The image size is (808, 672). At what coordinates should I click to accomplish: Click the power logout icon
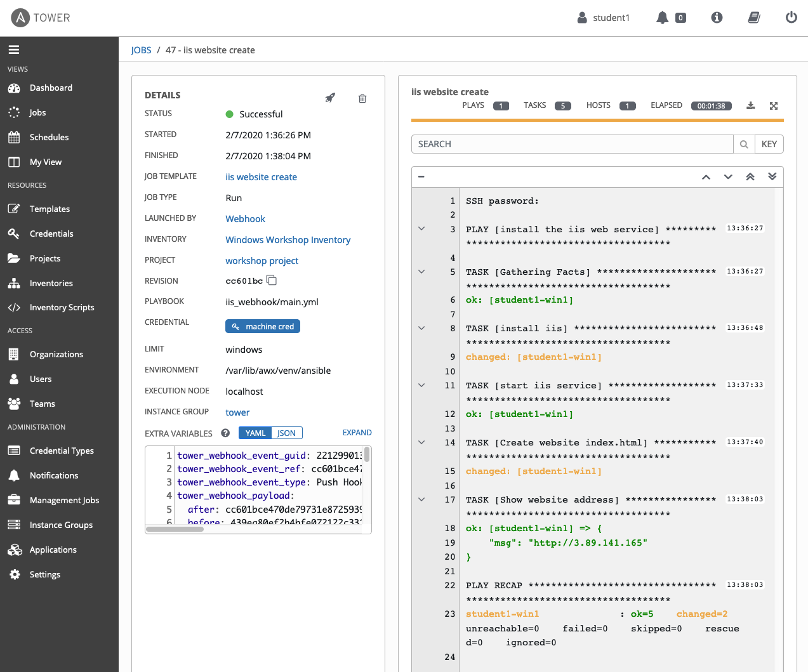[791, 18]
